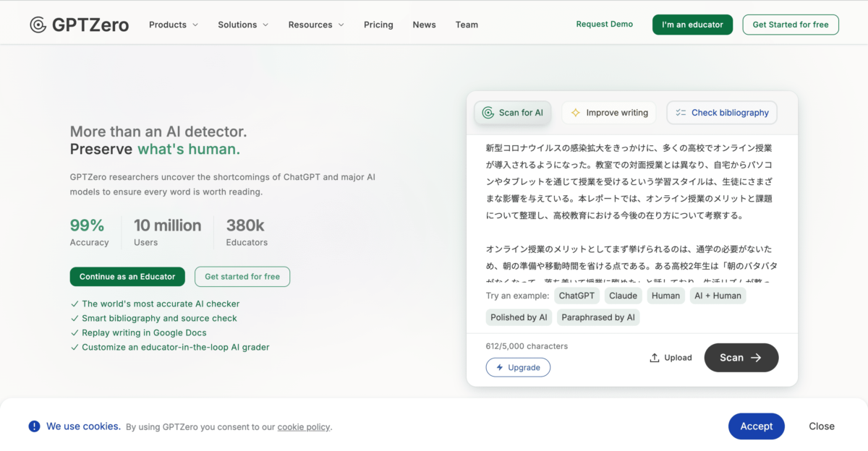Click the upload arrow icon

[x=655, y=358]
